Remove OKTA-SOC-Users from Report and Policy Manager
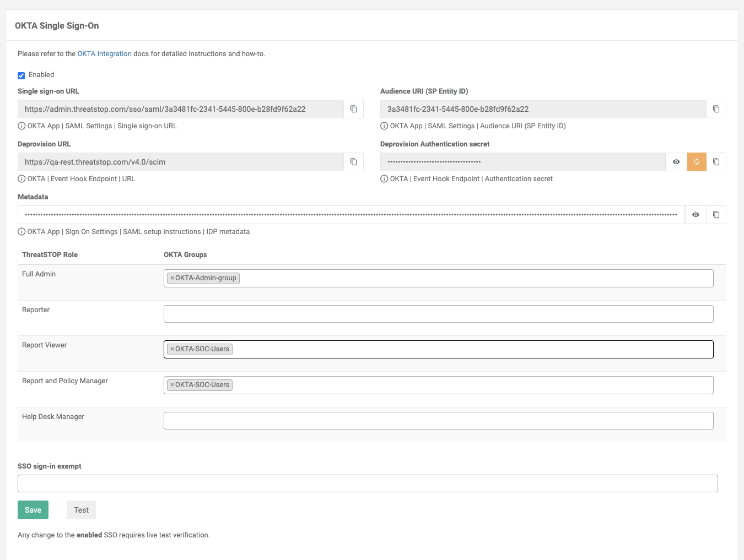Viewport: 744px width, 560px height. 172,385
